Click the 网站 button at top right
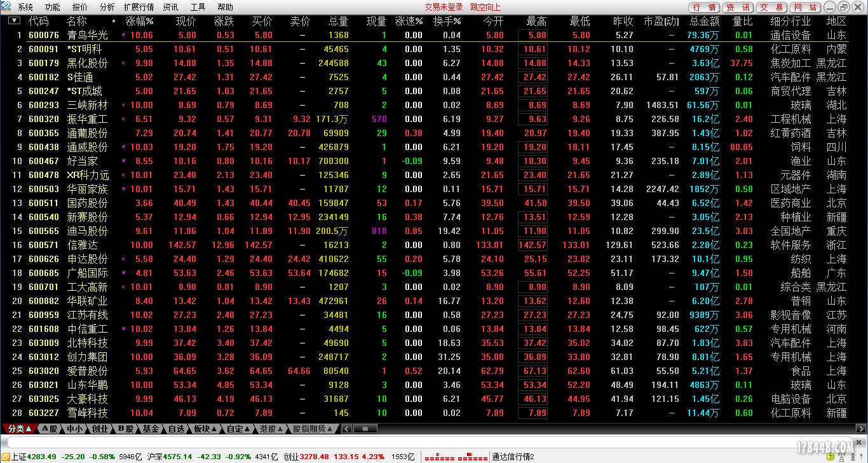 [x=805, y=7]
